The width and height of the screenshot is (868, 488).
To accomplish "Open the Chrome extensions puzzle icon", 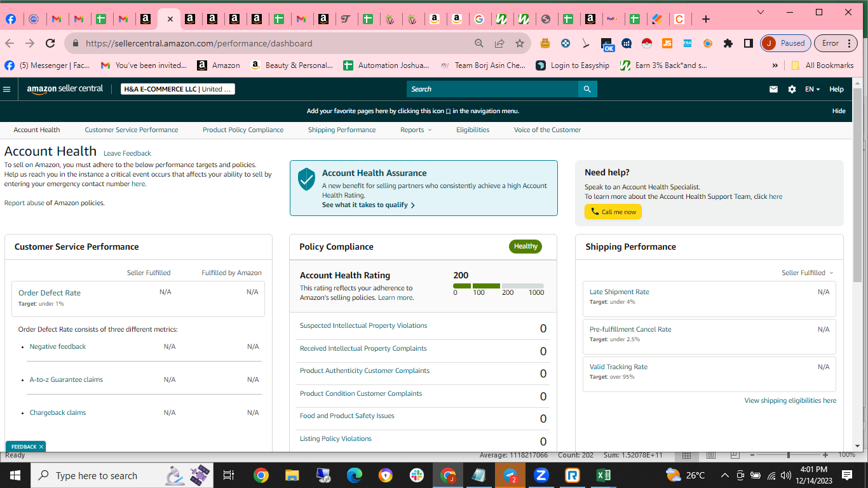I will (x=728, y=43).
